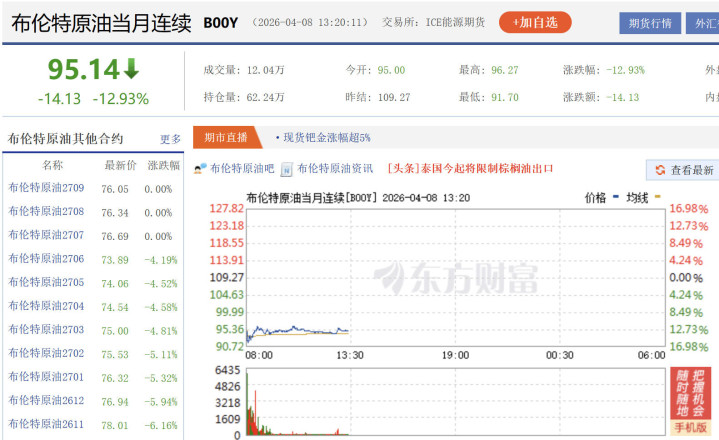Open contract 布伦特原油2707
This screenshot has height=440, width=719.
[46, 235]
